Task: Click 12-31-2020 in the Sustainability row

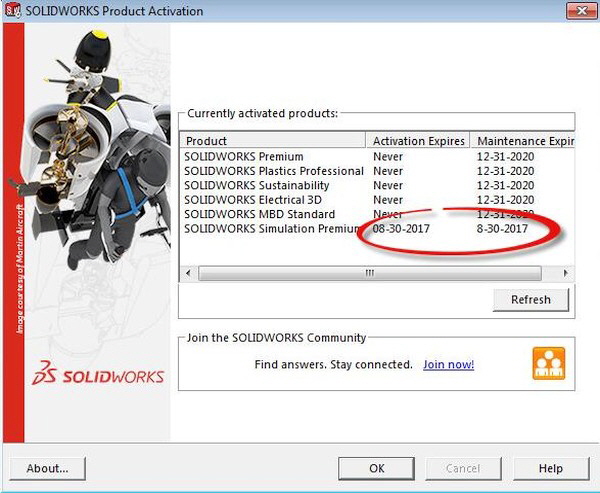Action: pos(505,185)
